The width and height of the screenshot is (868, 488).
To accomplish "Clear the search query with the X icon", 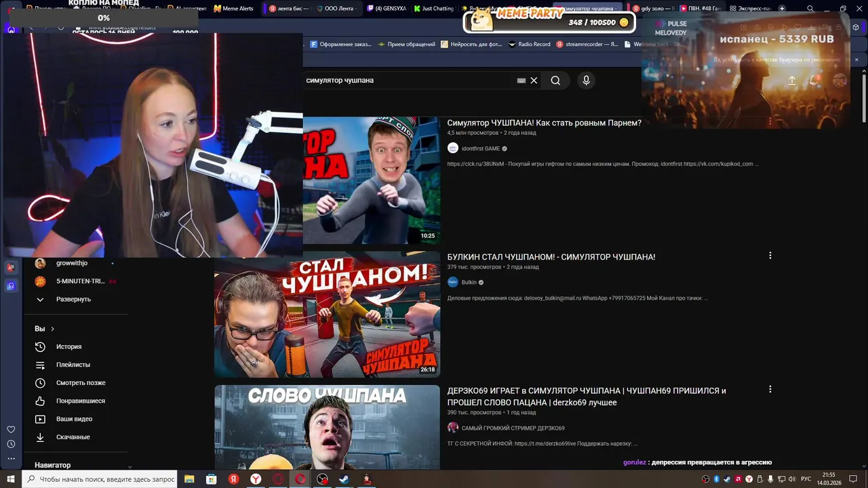I will point(534,80).
